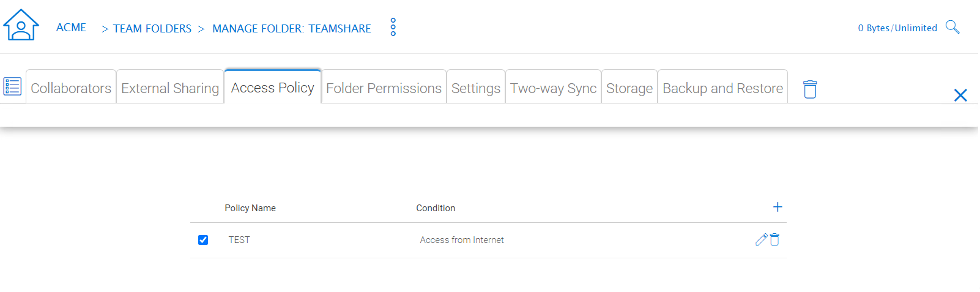Open the Settings tab

476,87
